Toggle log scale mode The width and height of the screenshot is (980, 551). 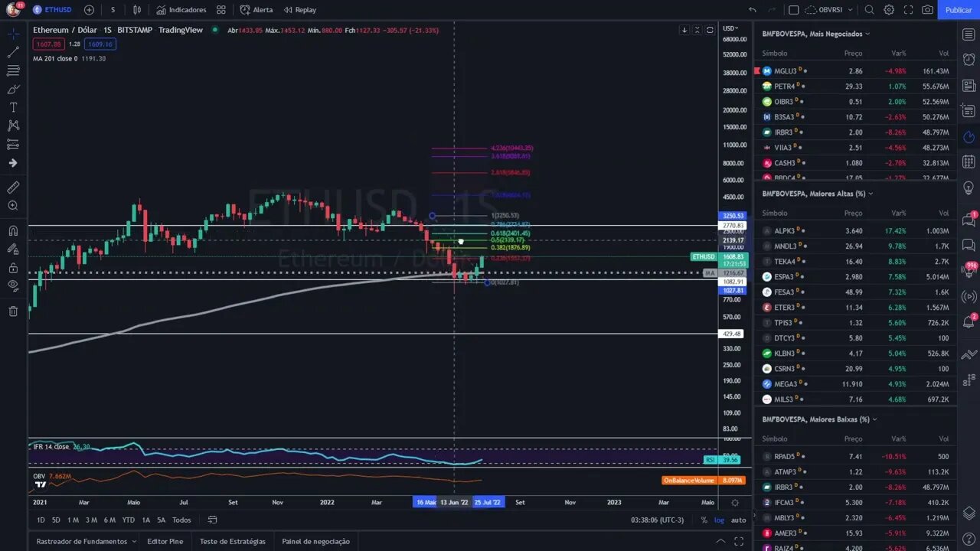click(719, 520)
